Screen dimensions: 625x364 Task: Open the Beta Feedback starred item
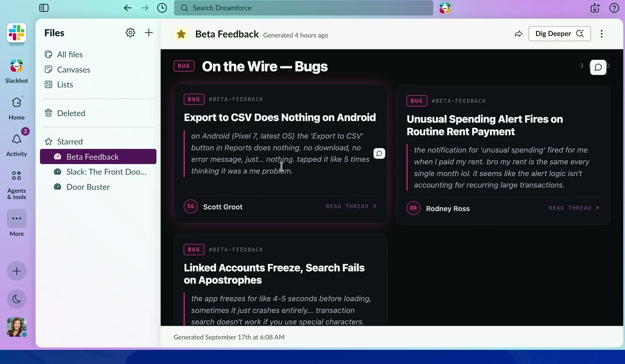click(98, 157)
